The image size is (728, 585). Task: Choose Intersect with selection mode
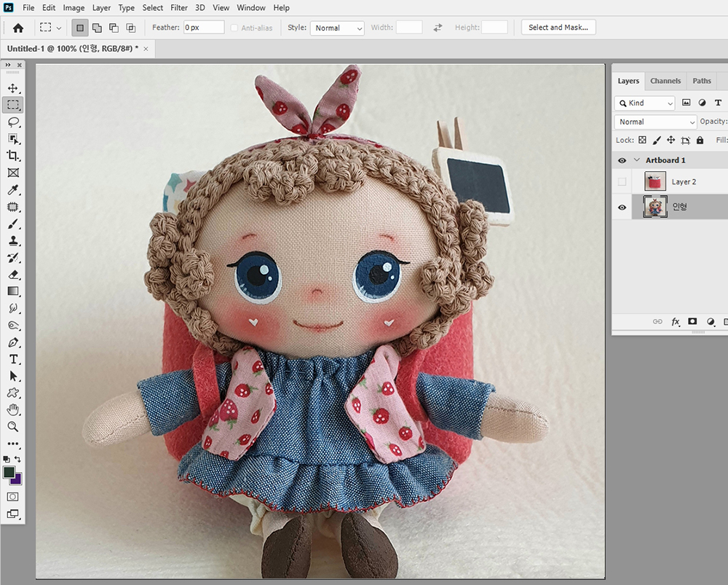(x=131, y=28)
